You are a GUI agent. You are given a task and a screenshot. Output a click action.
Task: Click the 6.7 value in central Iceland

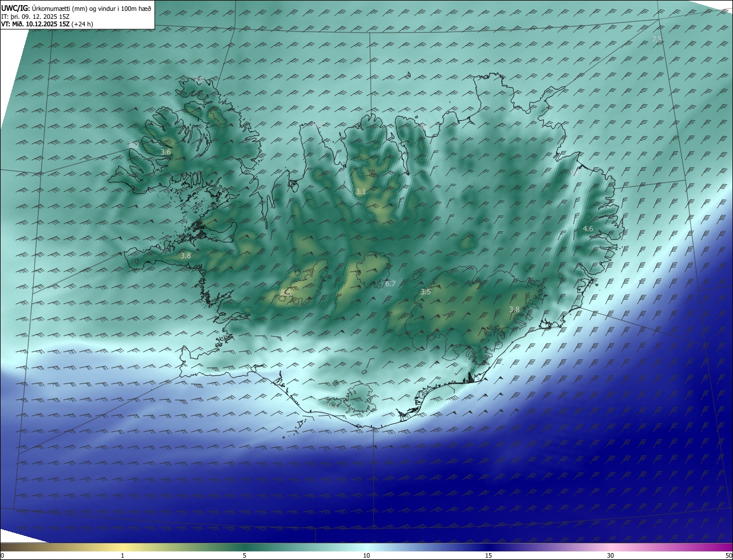(x=391, y=283)
